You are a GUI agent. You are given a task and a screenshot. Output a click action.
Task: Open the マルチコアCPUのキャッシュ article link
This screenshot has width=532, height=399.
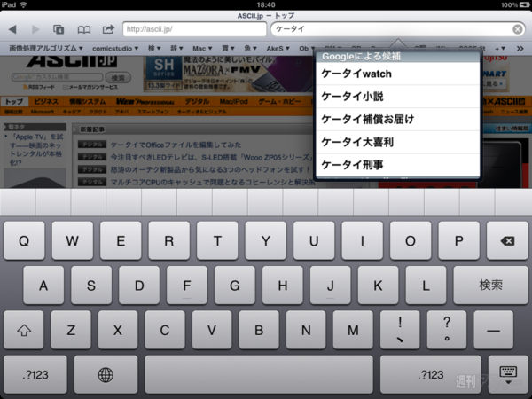pyautogui.click(x=213, y=182)
